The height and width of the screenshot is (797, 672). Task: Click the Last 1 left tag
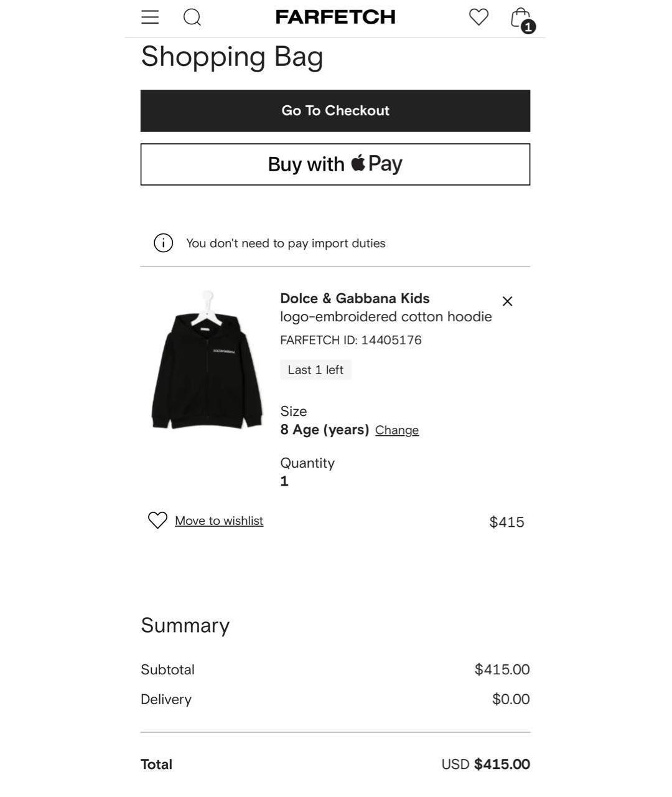315,370
